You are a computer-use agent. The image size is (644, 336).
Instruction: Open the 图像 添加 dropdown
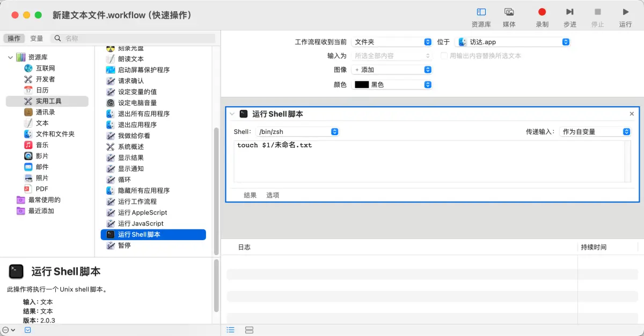(392, 70)
